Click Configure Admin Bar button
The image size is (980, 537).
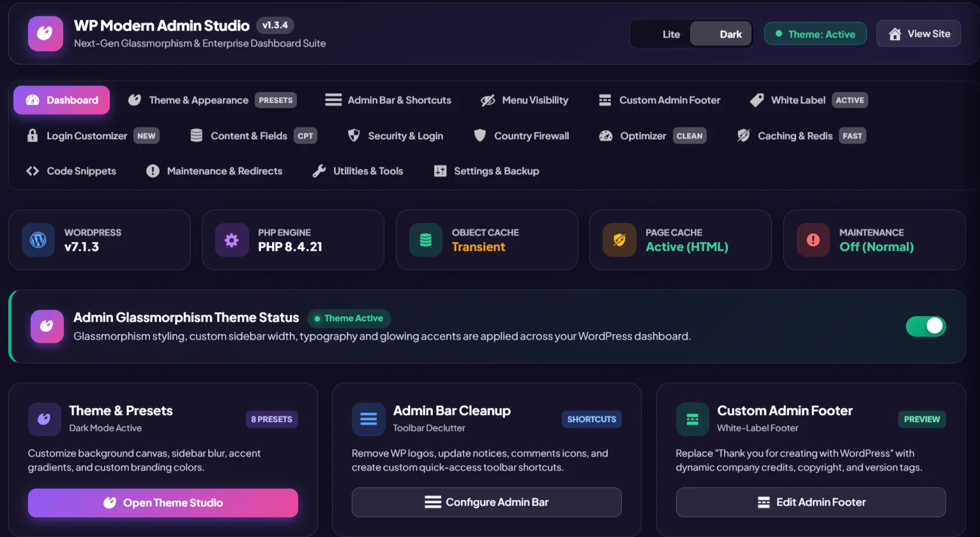[486, 503]
